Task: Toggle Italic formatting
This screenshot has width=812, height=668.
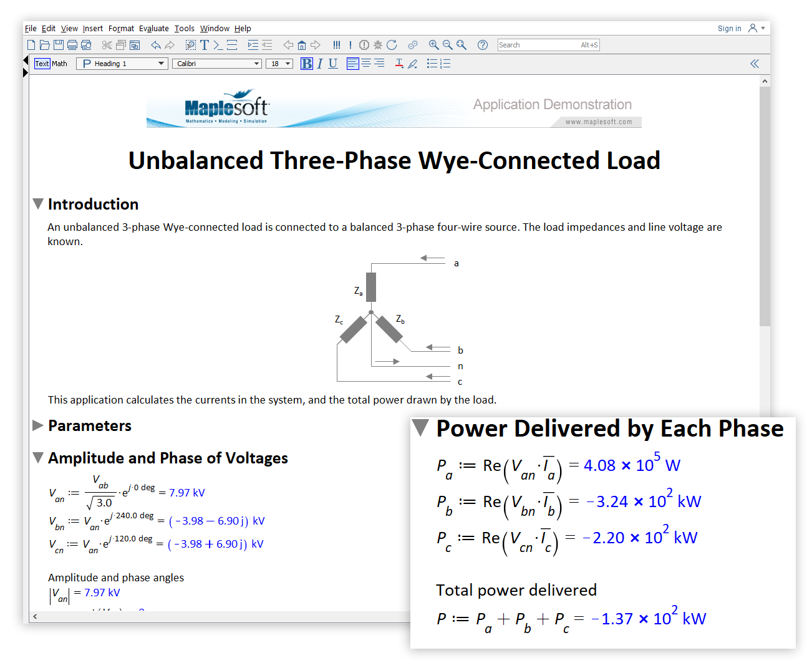Action: 320,64
